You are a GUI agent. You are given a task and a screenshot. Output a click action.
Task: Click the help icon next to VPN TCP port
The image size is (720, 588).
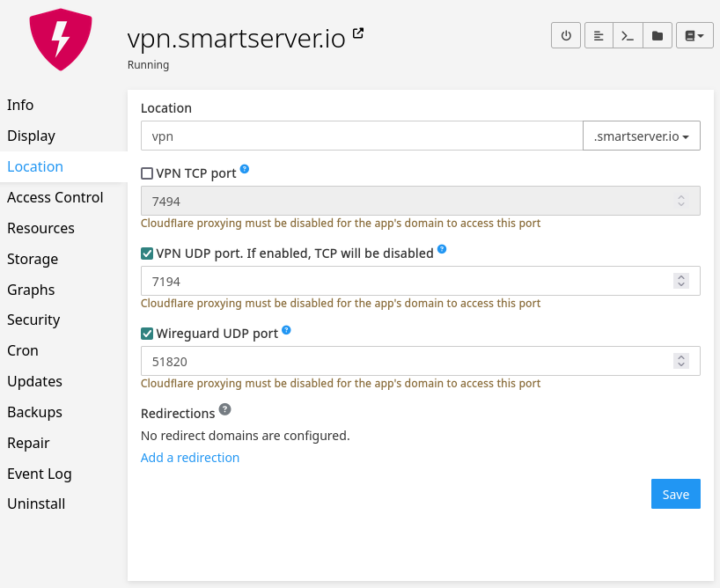(x=245, y=169)
